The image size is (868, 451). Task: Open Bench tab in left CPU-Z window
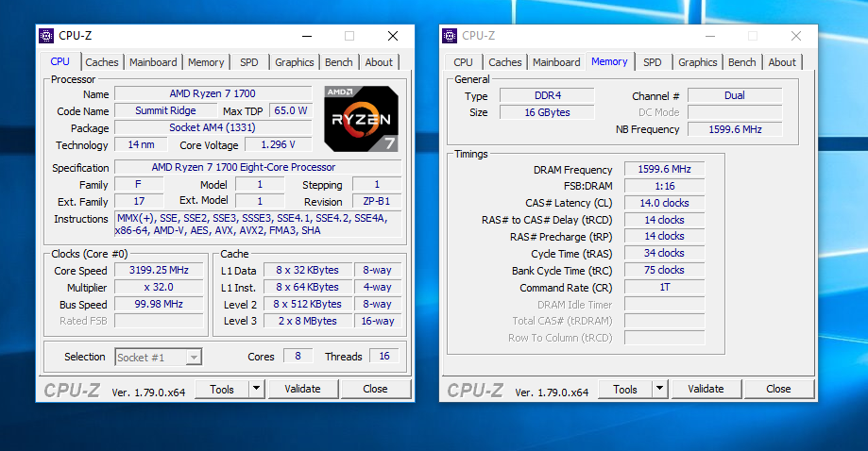(339, 62)
